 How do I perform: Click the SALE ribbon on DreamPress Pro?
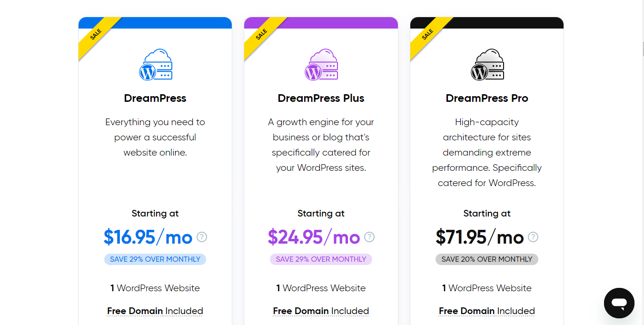point(429,37)
